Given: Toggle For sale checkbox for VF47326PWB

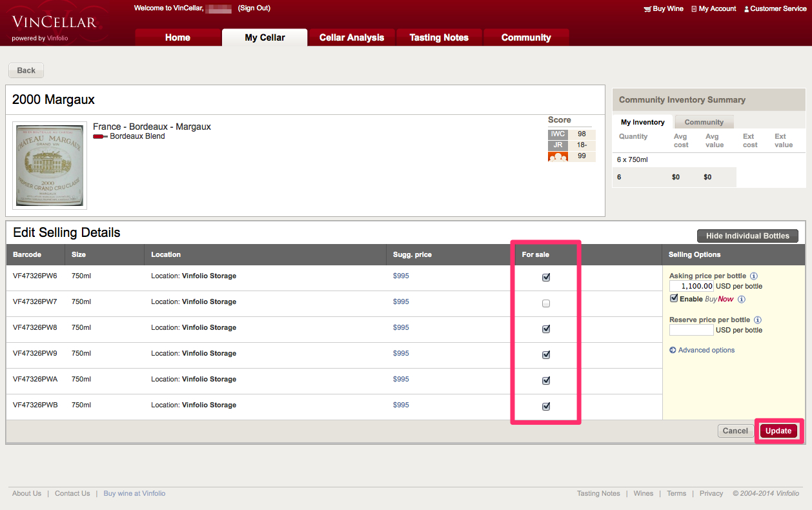Looking at the screenshot, I should click(546, 407).
